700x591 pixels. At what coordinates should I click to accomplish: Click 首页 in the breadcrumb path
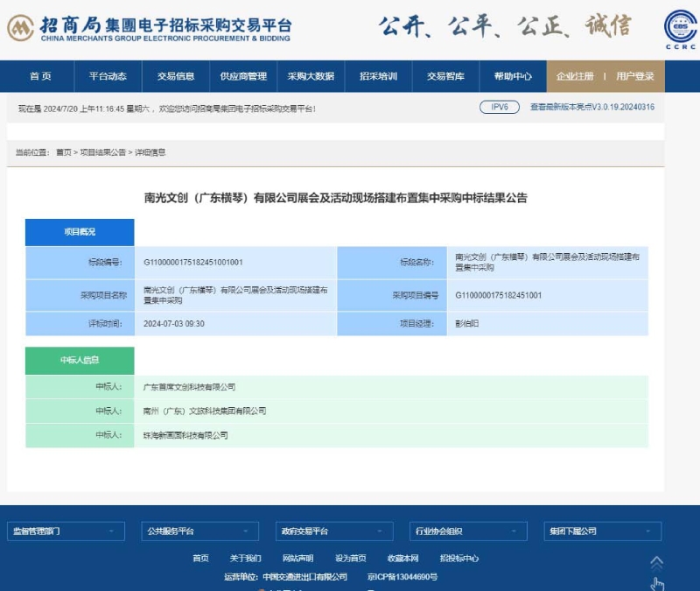click(x=64, y=152)
